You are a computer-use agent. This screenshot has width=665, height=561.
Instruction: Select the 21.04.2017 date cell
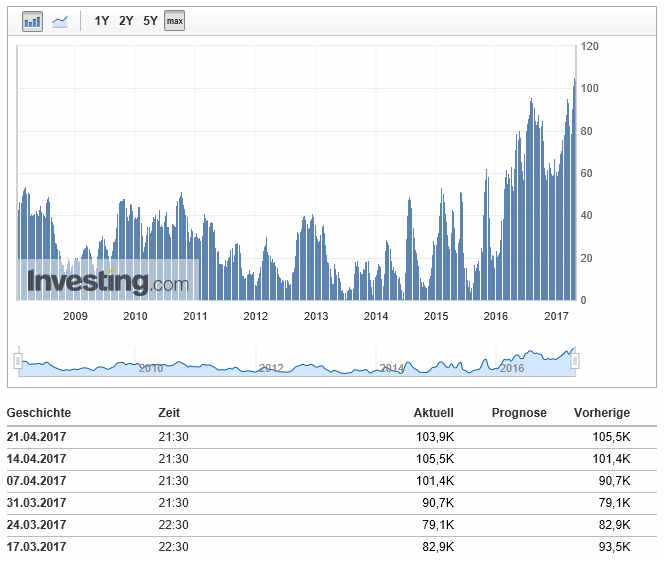[x=36, y=437]
